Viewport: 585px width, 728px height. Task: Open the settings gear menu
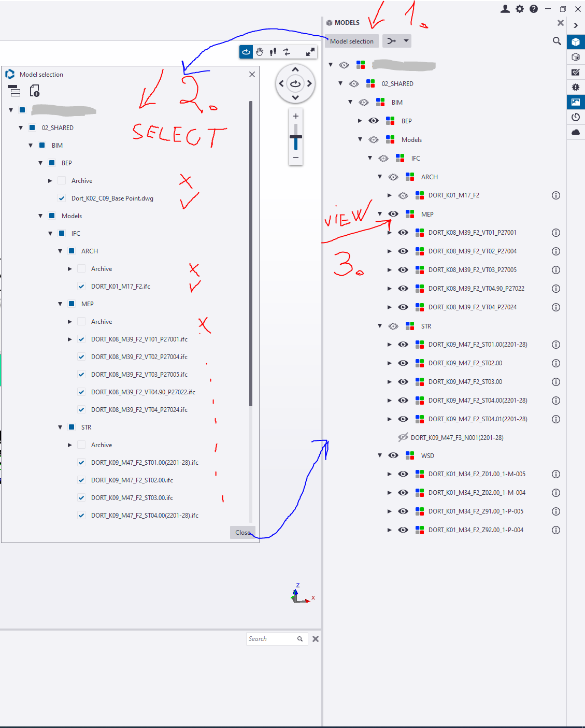[x=519, y=9]
